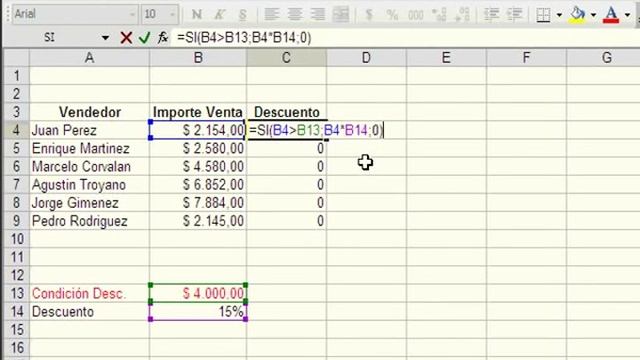640x360 pixels.
Task: Select row 9 header
Action: click(x=16, y=221)
